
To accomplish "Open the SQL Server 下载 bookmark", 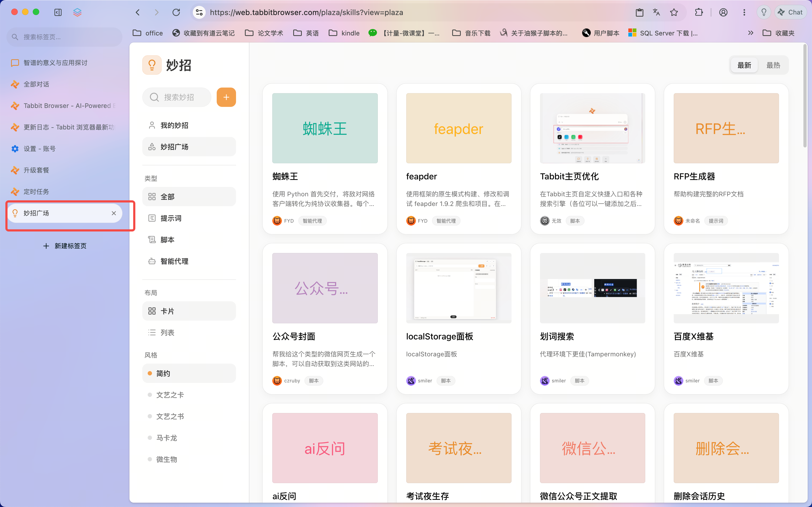I will (663, 33).
